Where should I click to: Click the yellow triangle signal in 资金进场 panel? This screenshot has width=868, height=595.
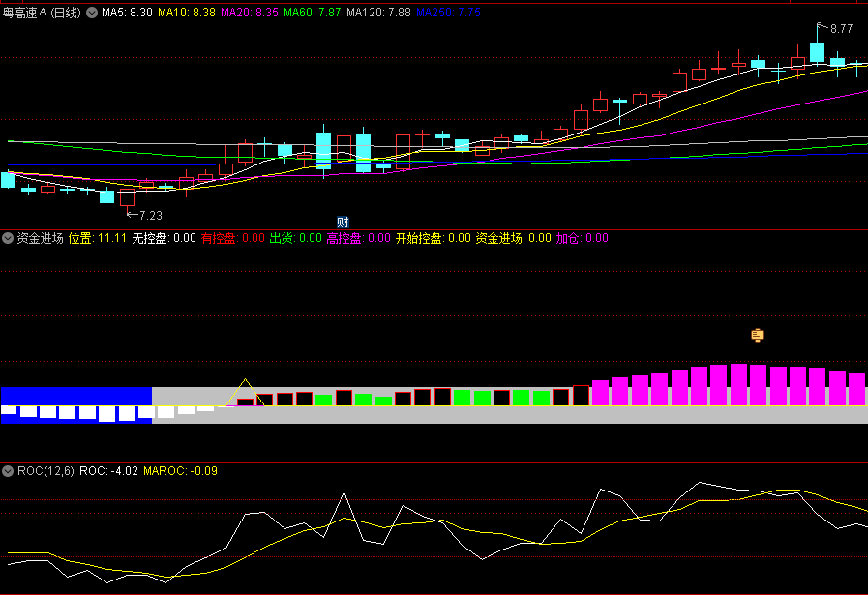[245, 393]
